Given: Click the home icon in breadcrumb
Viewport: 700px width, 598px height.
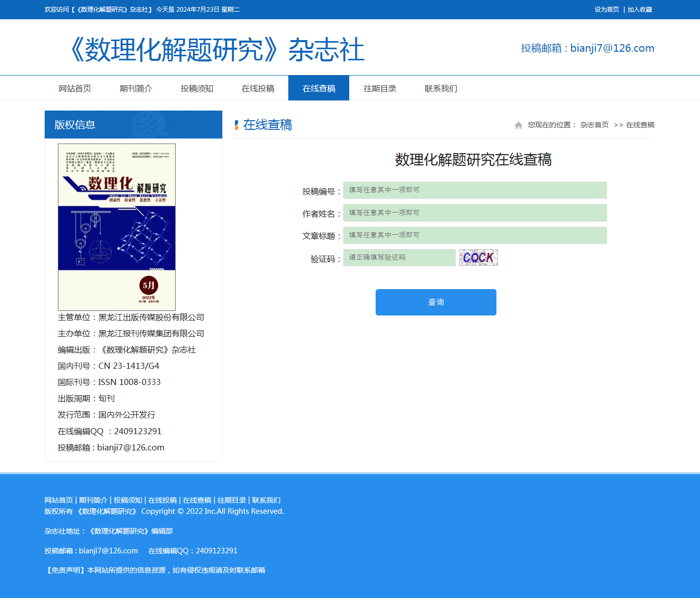Looking at the screenshot, I should [518, 125].
